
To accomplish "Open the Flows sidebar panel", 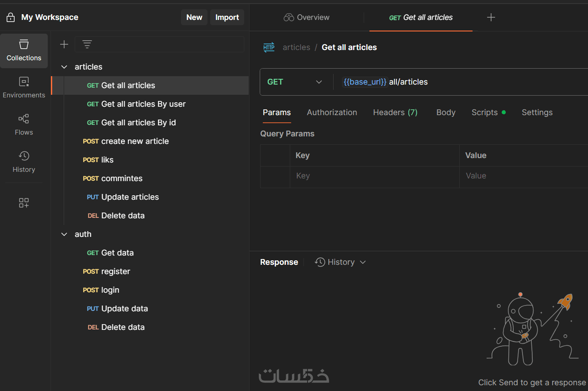I will (24, 125).
